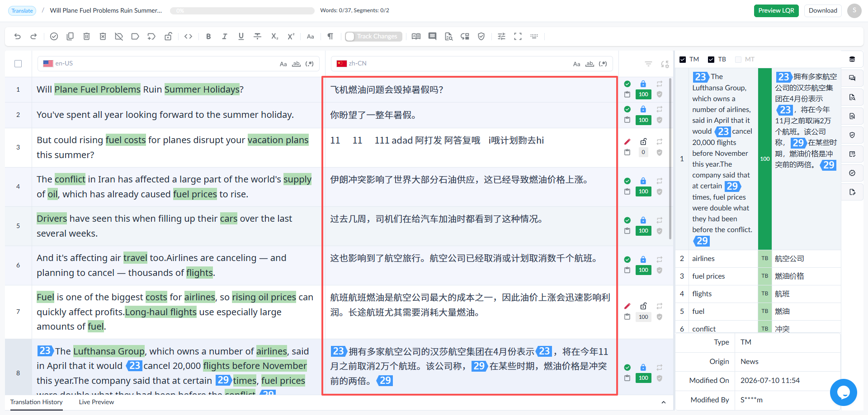Select the 'airlines' term base row
Screen dimensions: 868x415
pyautogui.click(x=758, y=258)
